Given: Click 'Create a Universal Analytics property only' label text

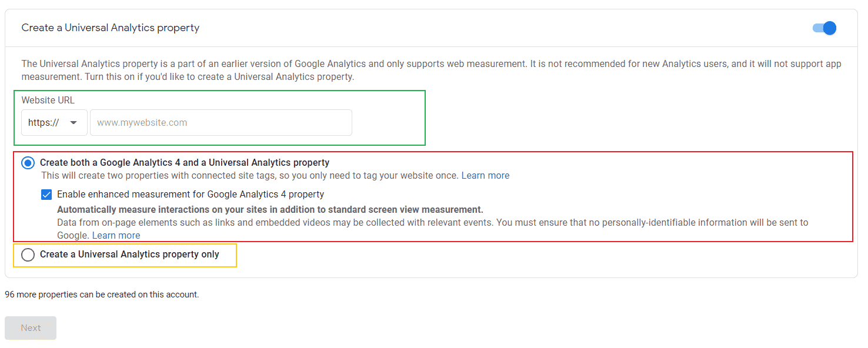Looking at the screenshot, I should (x=129, y=255).
